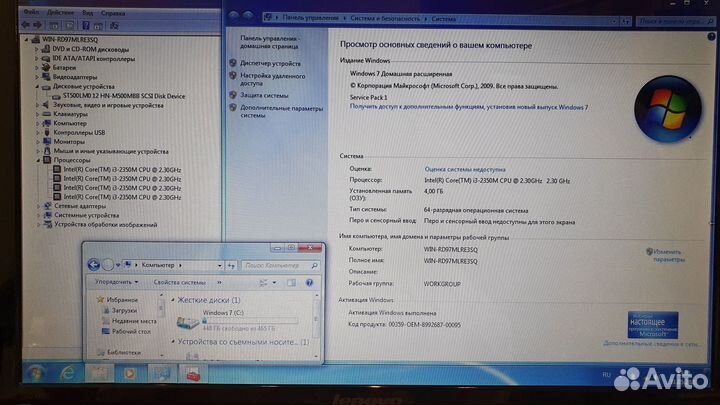Click the link to get a new Windows 7 edition
Viewport: 720px width, 405px height.
click(x=469, y=107)
